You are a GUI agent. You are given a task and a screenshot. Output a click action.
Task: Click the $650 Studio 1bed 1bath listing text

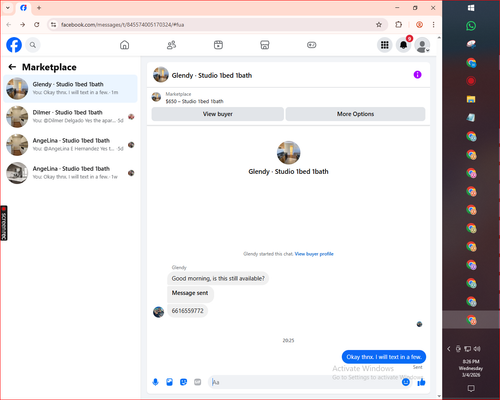tap(194, 101)
